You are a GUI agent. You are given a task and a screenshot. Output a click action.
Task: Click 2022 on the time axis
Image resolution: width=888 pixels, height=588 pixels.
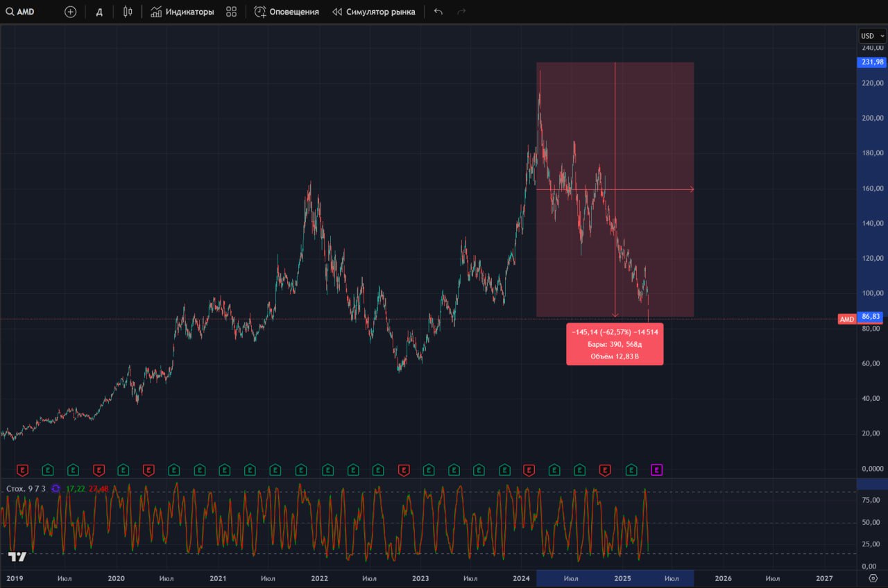[319, 578]
